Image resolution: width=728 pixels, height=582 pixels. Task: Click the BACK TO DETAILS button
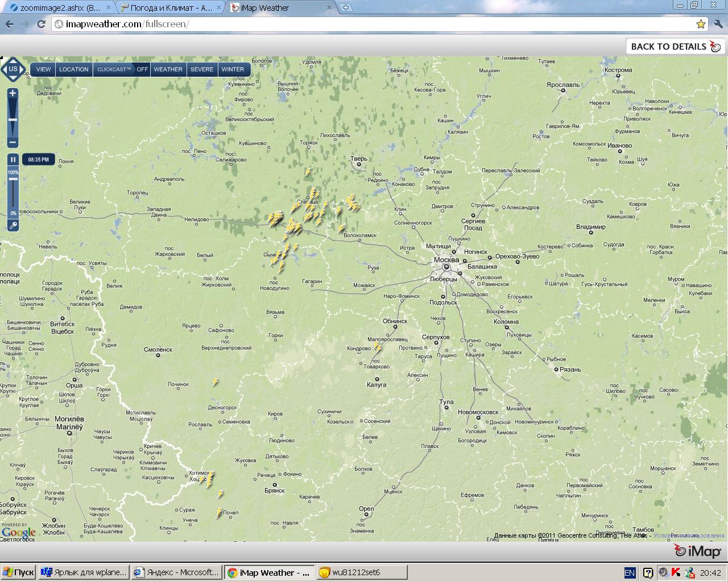(675, 47)
